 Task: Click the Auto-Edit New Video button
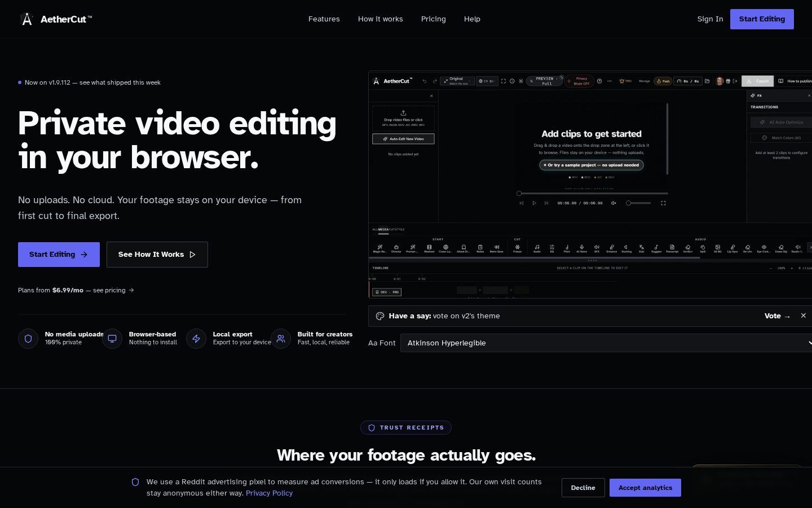403,139
